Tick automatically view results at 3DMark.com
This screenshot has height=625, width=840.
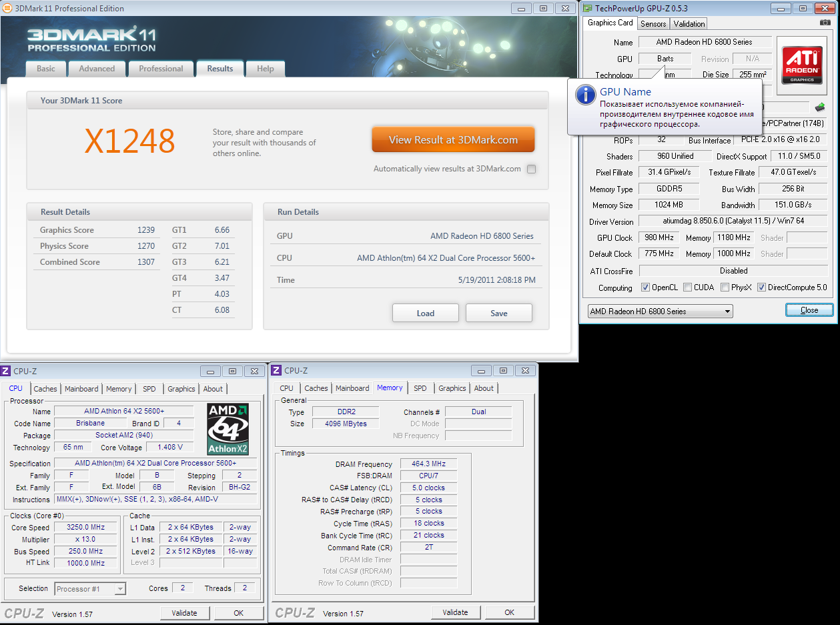click(531, 169)
